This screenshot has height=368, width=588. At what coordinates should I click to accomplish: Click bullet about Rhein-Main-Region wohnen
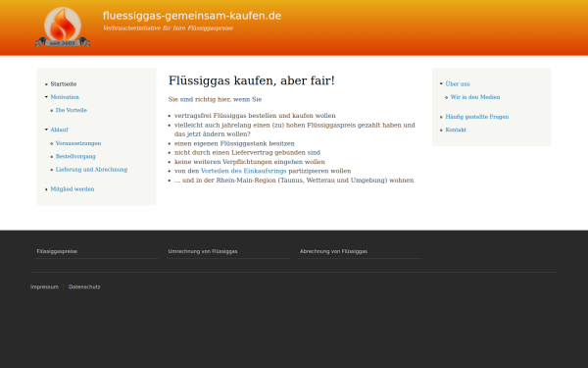[294, 181]
